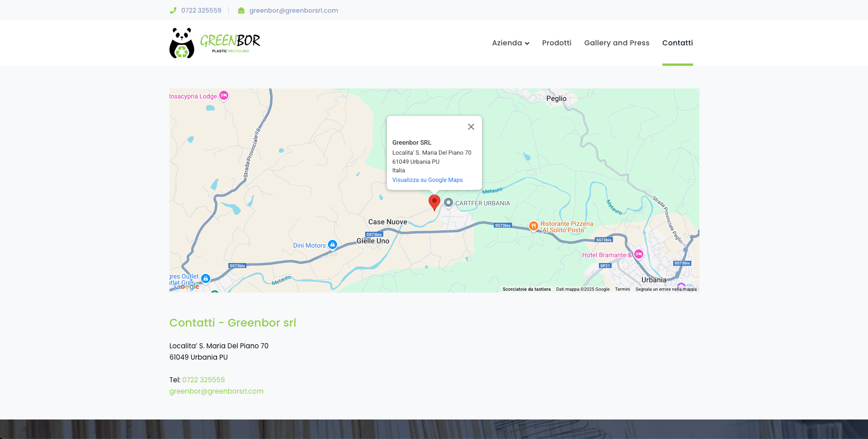Click the Peglio town label on map
Screen dimensions: 868x439
click(x=556, y=98)
